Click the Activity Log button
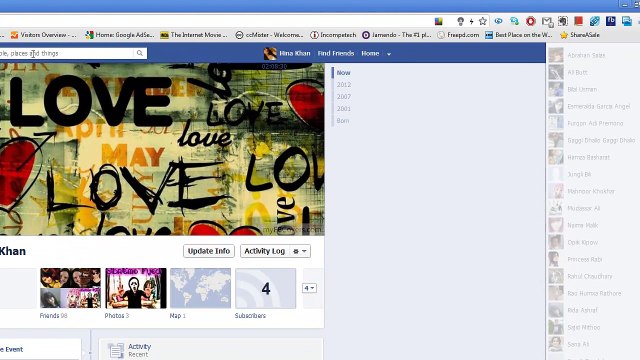The height and width of the screenshot is (360, 640). pos(264,251)
